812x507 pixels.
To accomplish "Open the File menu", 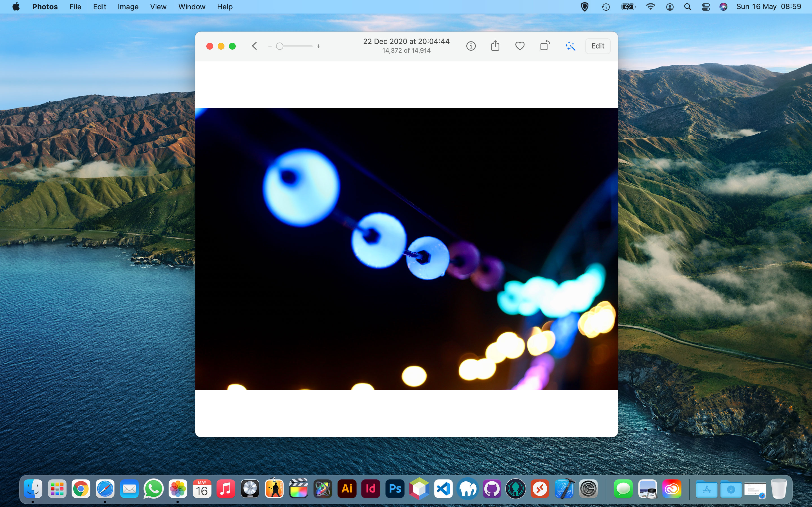I will [x=75, y=7].
